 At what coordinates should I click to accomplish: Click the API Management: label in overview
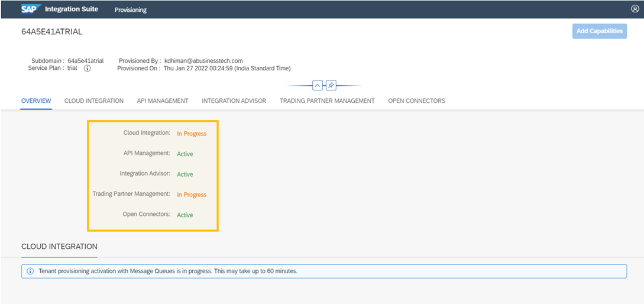point(147,153)
